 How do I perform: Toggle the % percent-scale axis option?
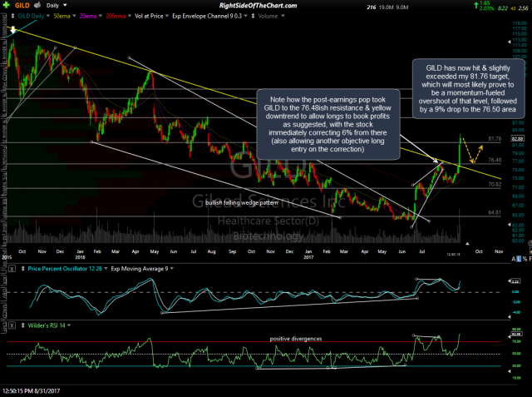(x=525, y=259)
